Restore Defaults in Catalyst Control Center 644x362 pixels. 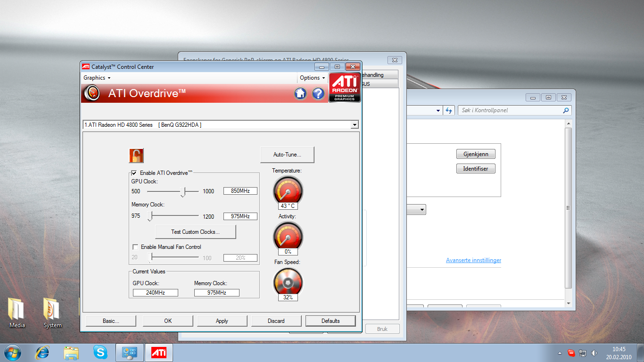pyautogui.click(x=330, y=321)
